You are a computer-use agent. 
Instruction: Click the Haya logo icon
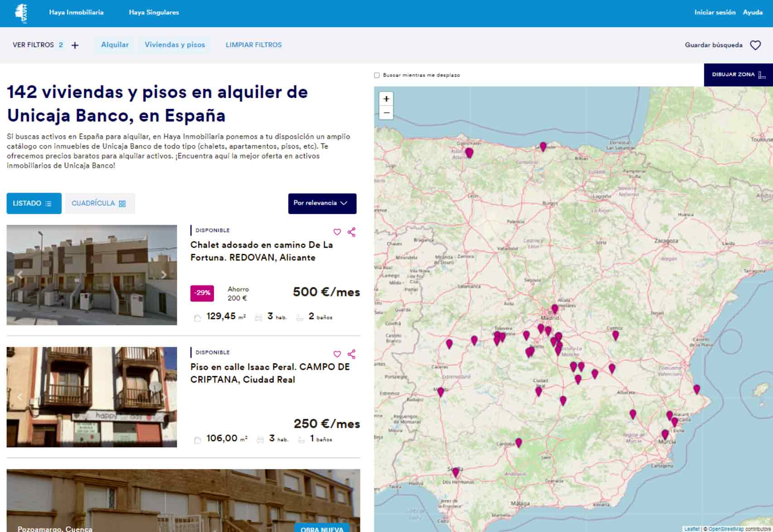21,13
